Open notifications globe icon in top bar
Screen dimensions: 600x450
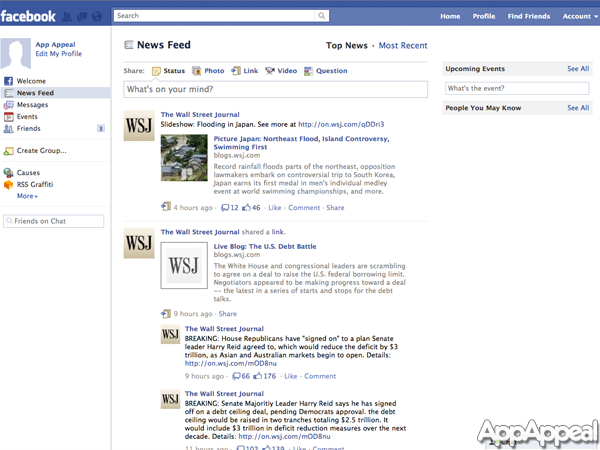pos(97,16)
